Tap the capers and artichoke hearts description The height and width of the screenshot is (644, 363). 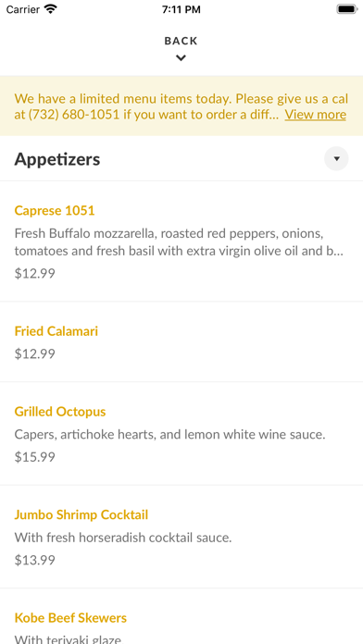point(169,435)
